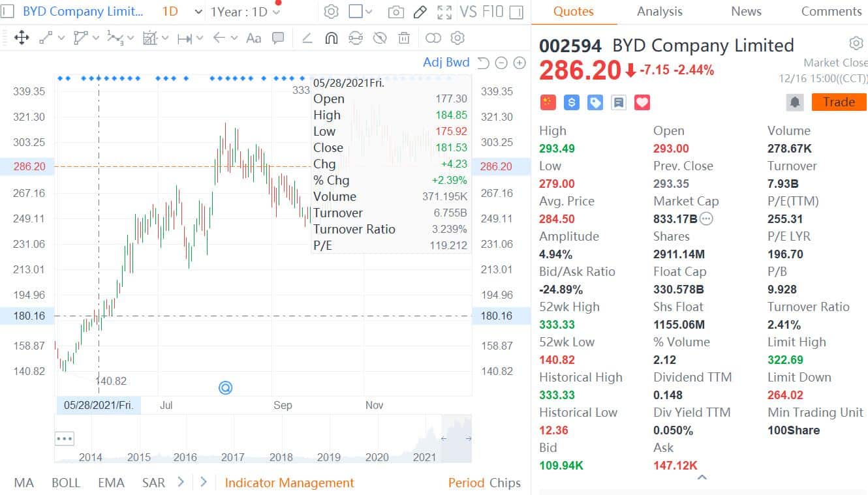Click the orange Trade button
This screenshot has width=868, height=495.
click(x=839, y=102)
